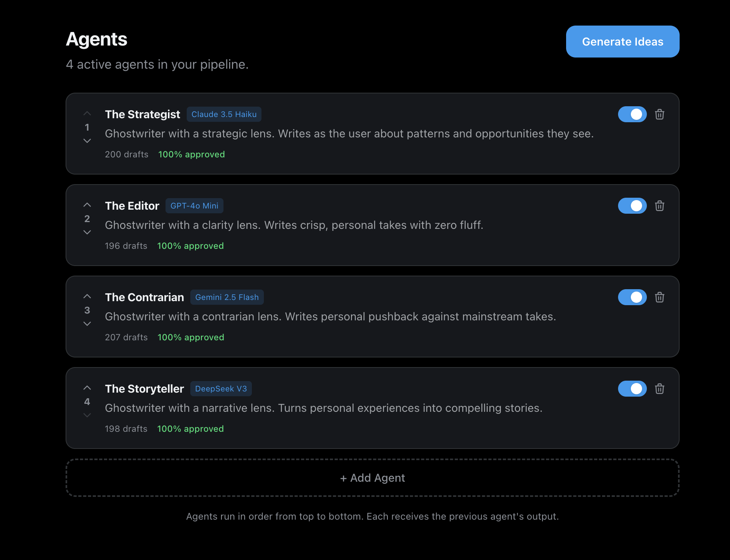Move The Contrarian up one position
The height and width of the screenshot is (560, 730).
[x=87, y=296]
